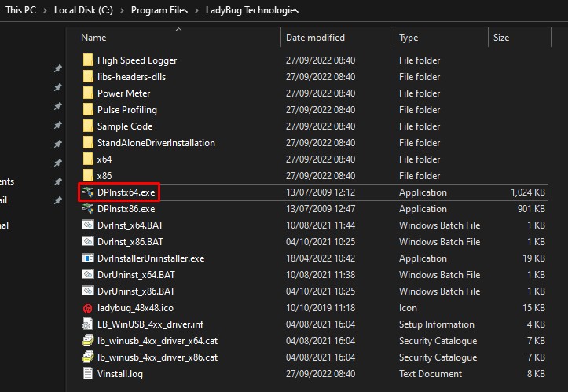Viewport: 568px width, 392px height.
Task: Click the DvrInst_x86.BAT batch file icon
Action: tap(88, 241)
